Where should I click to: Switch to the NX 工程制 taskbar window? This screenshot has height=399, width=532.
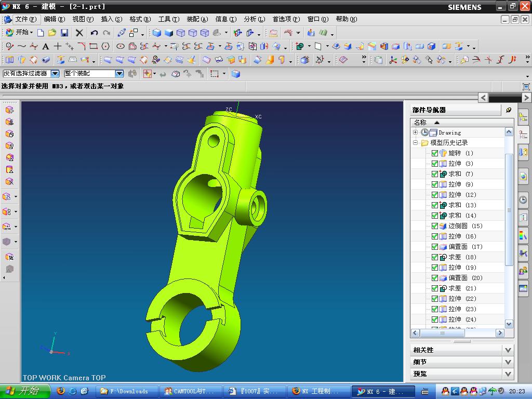318,391
